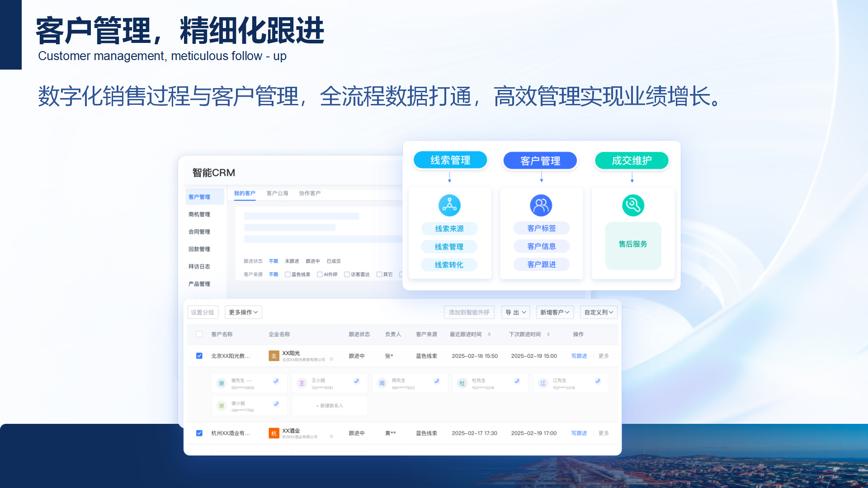
Task: Switch to the 客户公海 tab
Action: (277, 193)
